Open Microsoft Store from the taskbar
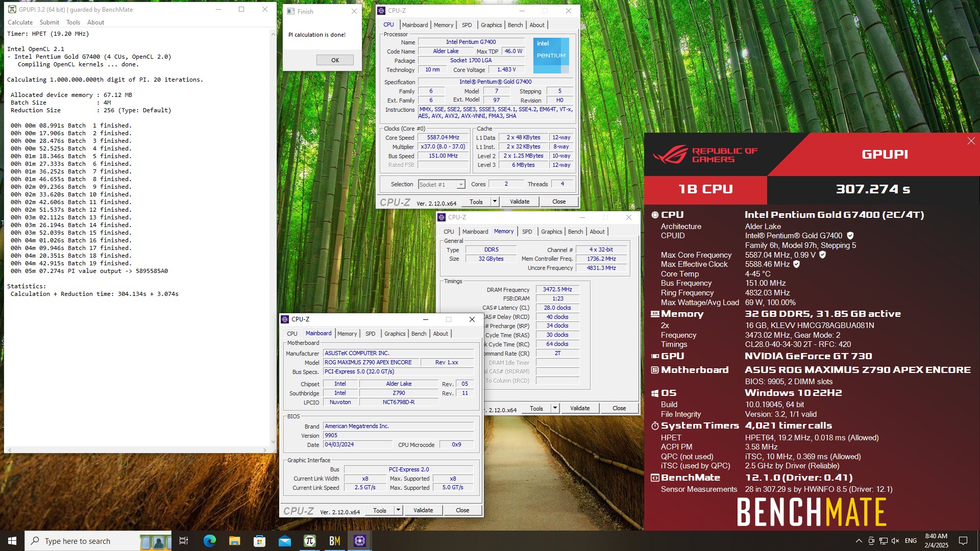Image resolution: width=980 pixels, height=551 pixels. click(259, 541)
